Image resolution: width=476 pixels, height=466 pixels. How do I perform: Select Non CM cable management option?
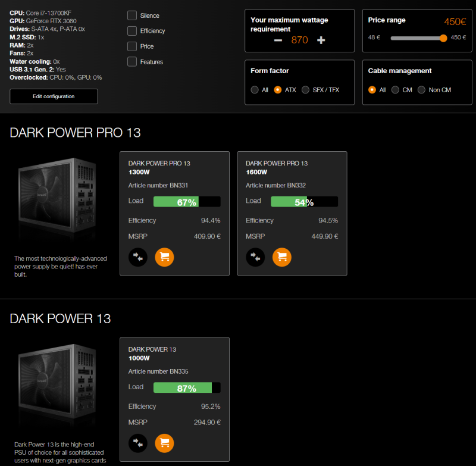click(421, 90)
